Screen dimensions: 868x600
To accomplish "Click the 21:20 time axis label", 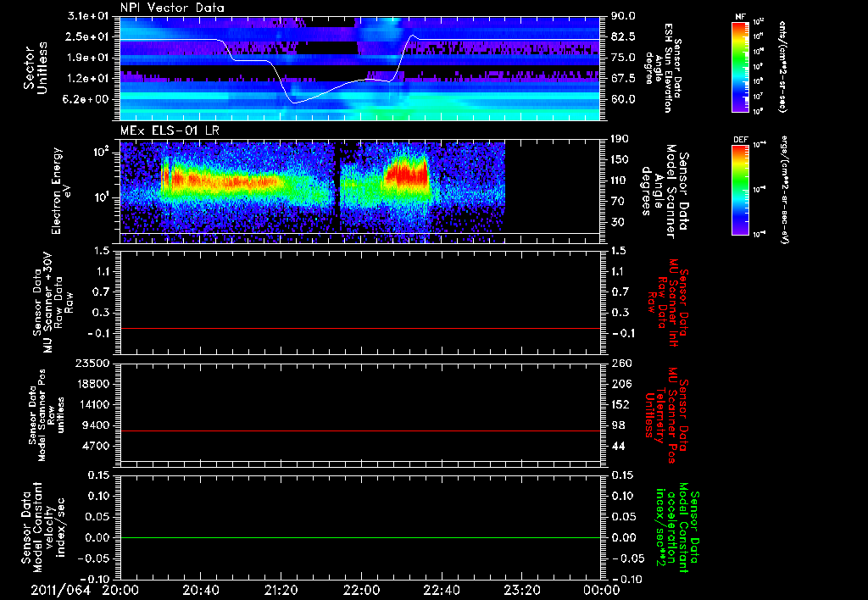I will [281, 590].
